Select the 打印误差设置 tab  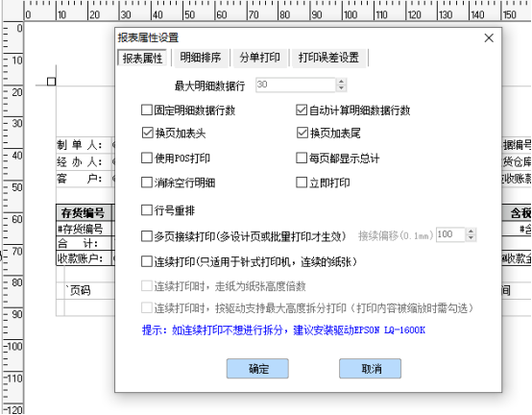pos(328,58)
